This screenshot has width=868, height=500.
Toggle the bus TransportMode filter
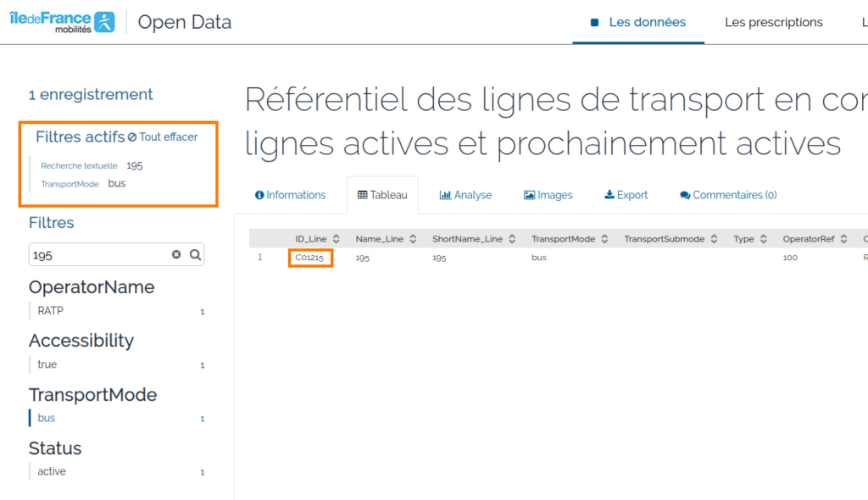(47, 418)
